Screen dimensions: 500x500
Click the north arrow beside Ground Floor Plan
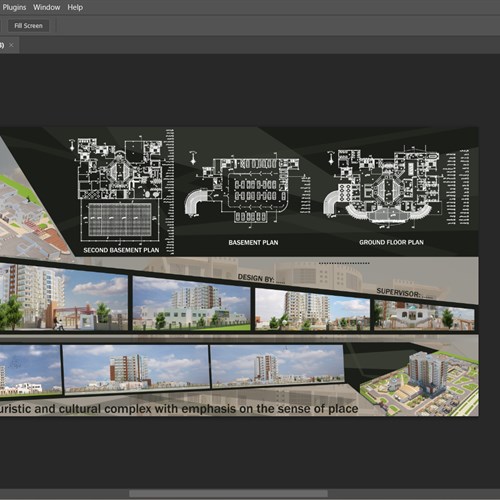(331, 157)
